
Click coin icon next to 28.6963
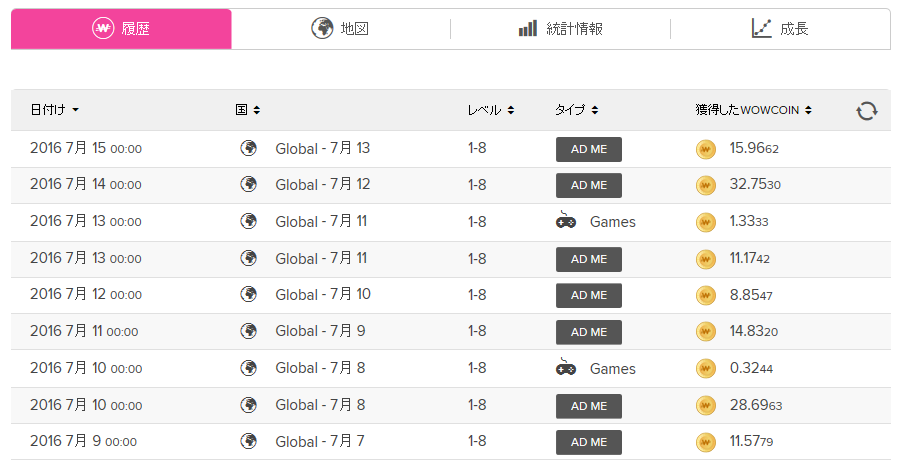pos(706,406)
